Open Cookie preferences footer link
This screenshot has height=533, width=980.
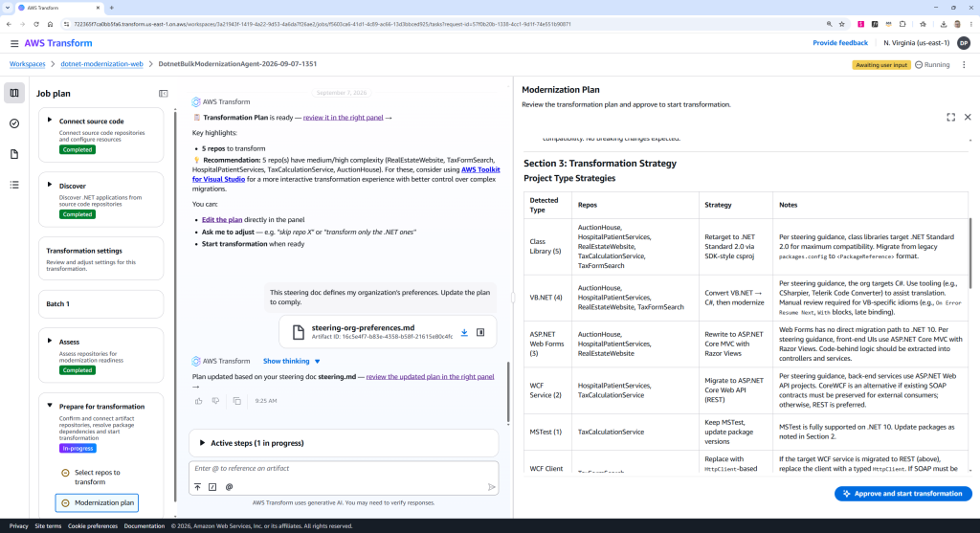point(93,526)
